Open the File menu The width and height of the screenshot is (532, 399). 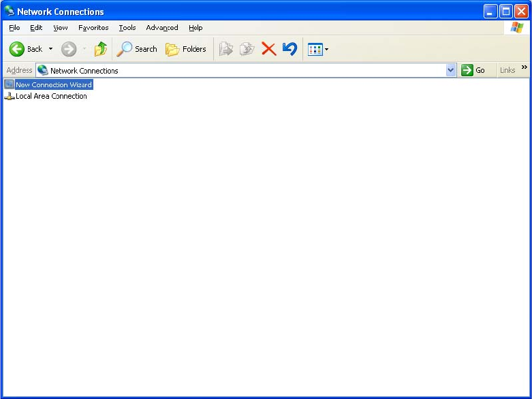pos(14,28)
